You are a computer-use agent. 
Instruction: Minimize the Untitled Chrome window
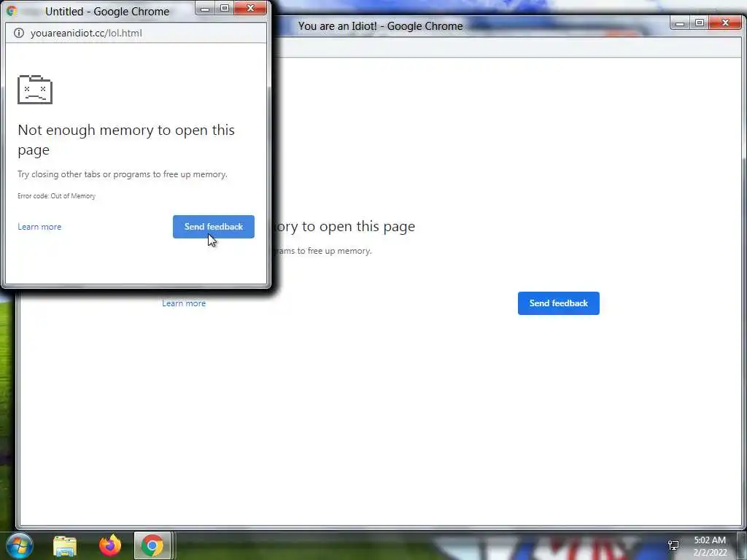tap(205, 8)
